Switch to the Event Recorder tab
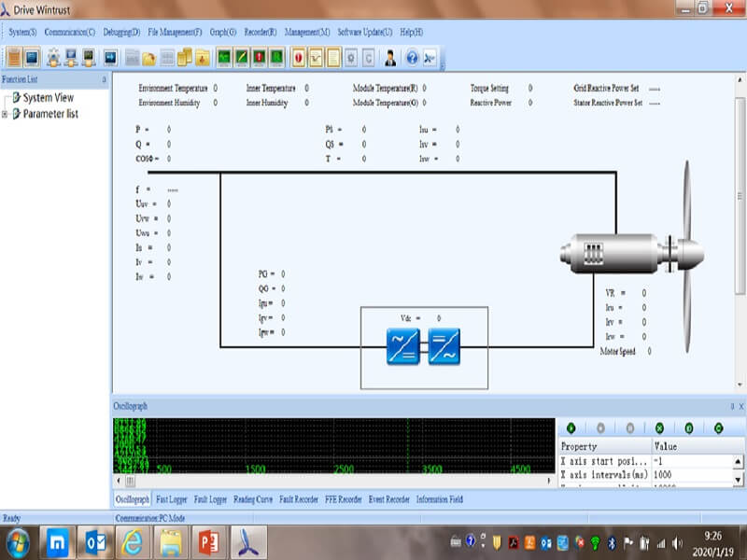747x560 pixels. (389, 499)
